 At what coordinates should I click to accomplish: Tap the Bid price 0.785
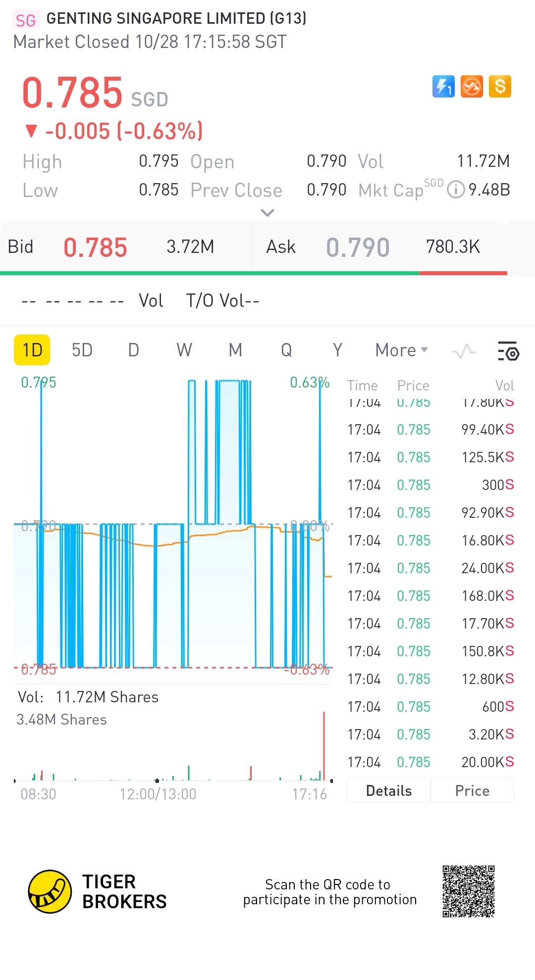tap(95, 247)
